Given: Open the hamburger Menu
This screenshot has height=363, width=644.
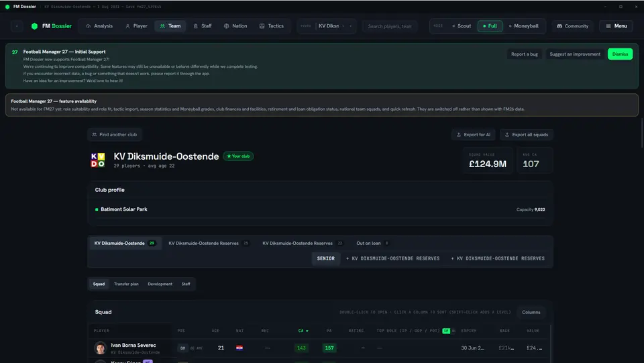Looking at the screenshot, I should tap(616, 26).
